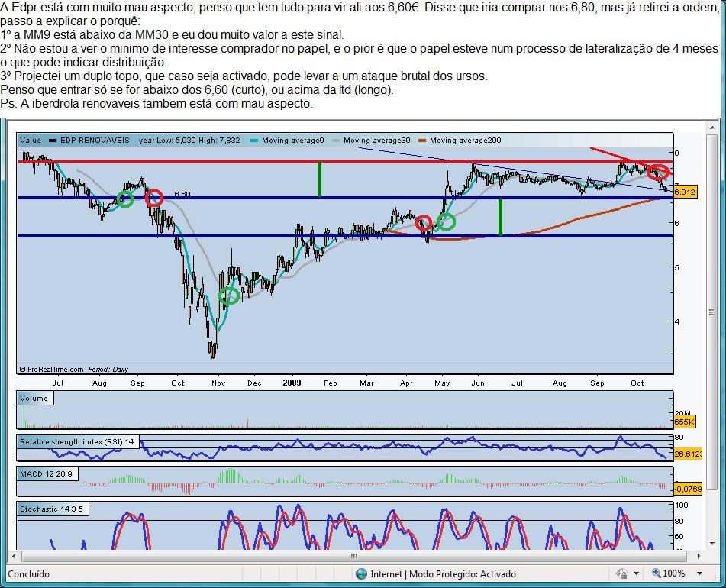The width and height of the screenshot is (726, 588).
Task: Click the '2009' year label on time axis
Action: click(292, 383)
